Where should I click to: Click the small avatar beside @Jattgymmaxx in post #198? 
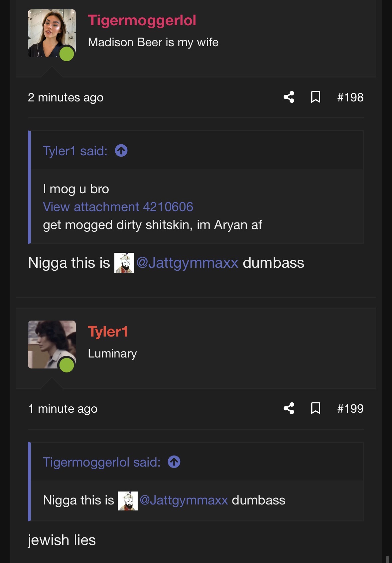124,263
